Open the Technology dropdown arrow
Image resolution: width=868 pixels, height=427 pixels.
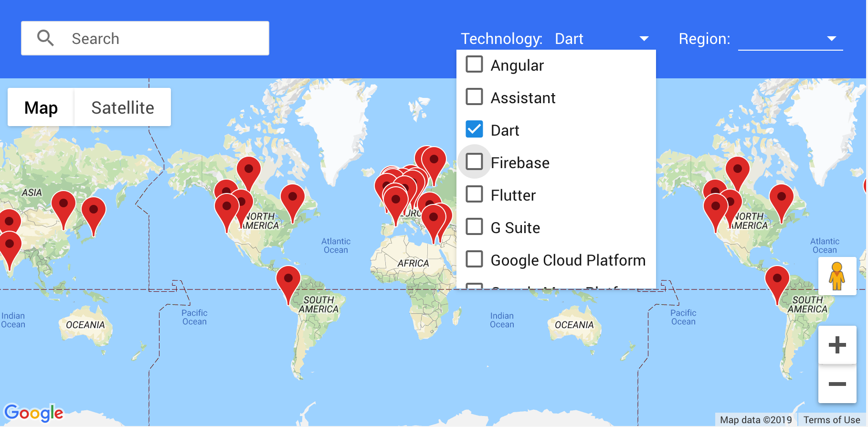tap(644, 39)
